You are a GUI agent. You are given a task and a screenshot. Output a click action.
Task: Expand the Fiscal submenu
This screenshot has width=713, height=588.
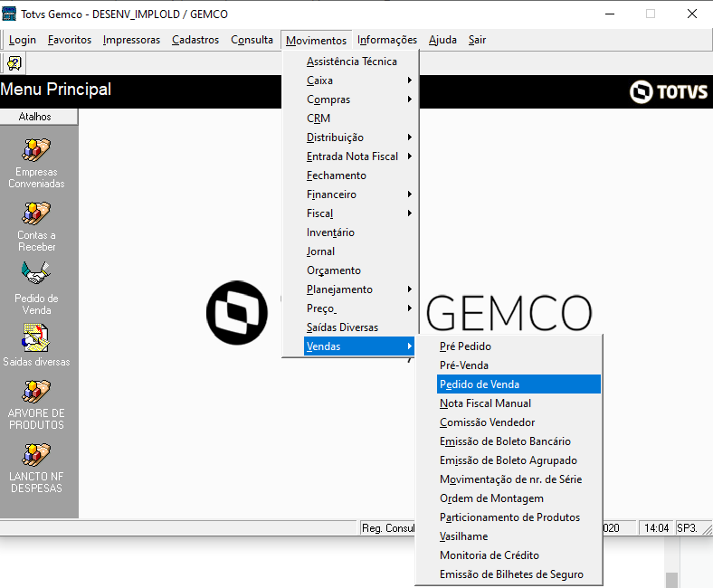(x=350, y=213)
